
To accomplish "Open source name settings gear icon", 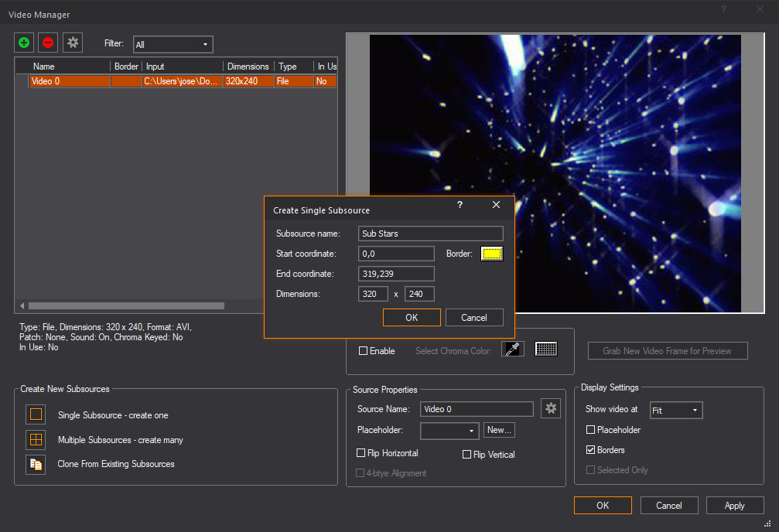I will click(551, 409).
